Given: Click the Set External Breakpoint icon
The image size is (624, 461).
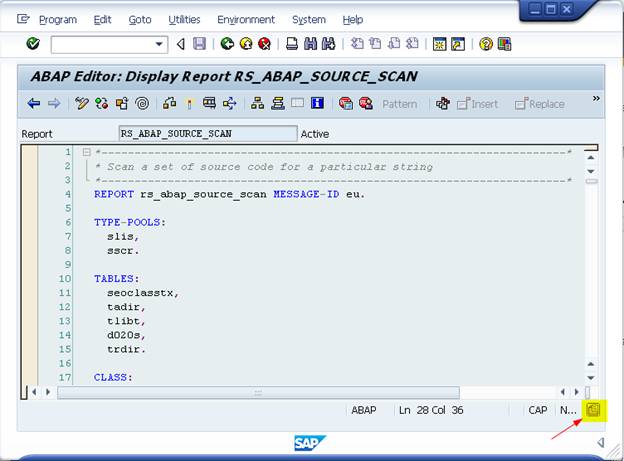Looking at the screenshot, I should tap(366, 104).
